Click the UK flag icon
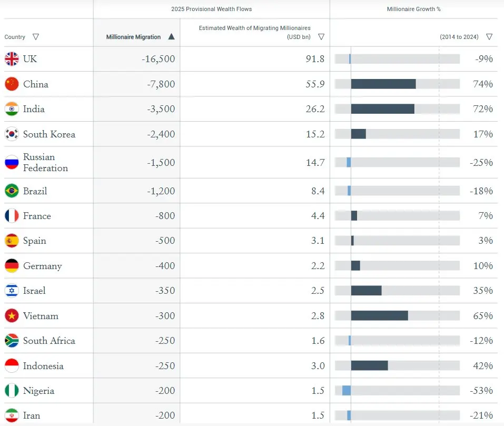Viewport: 504px width, 426px height. click(x=12, y=59)
